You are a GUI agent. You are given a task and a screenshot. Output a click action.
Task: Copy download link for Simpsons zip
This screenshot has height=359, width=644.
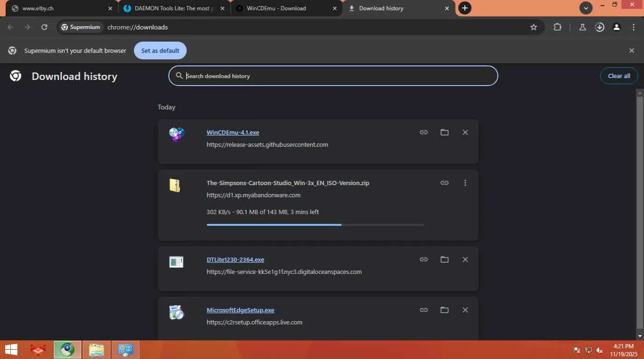(x=445, y=183)
